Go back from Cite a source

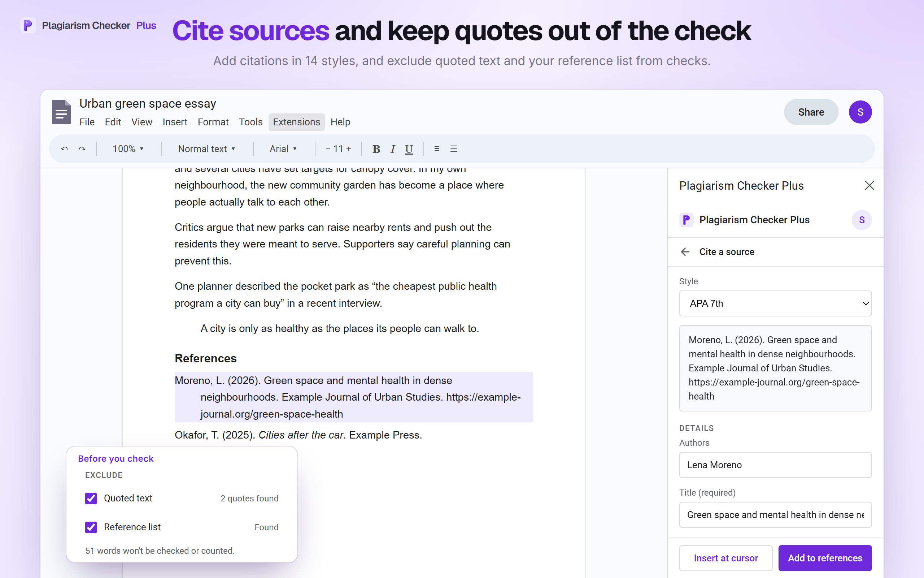coord(685,251)
